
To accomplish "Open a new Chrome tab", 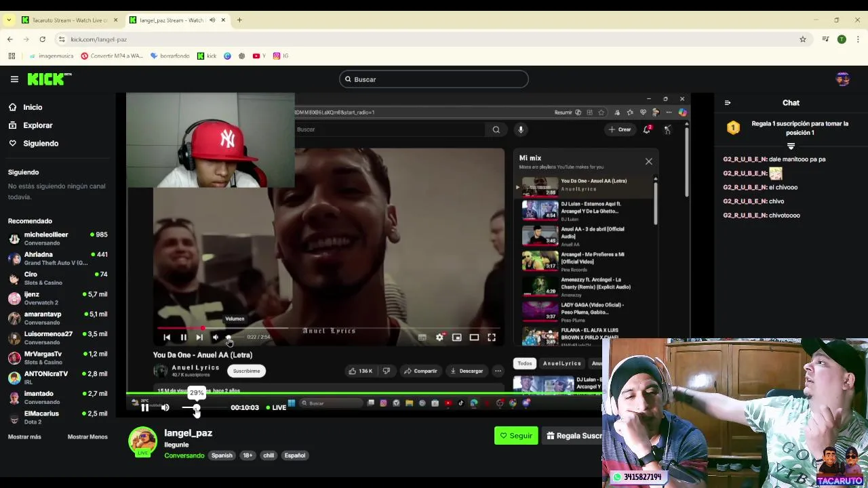I will coord(239,20).
